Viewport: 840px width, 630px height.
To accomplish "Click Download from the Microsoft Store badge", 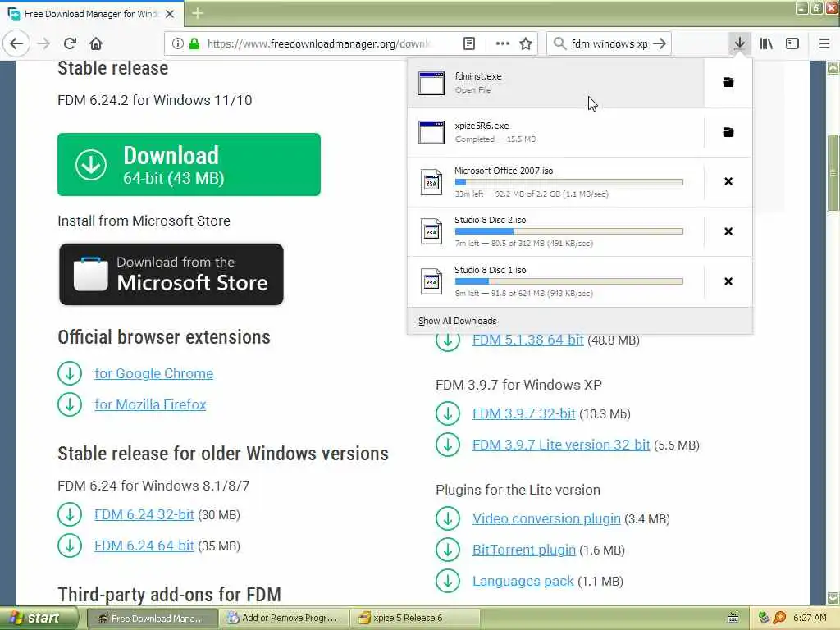I will pos(171,274).
